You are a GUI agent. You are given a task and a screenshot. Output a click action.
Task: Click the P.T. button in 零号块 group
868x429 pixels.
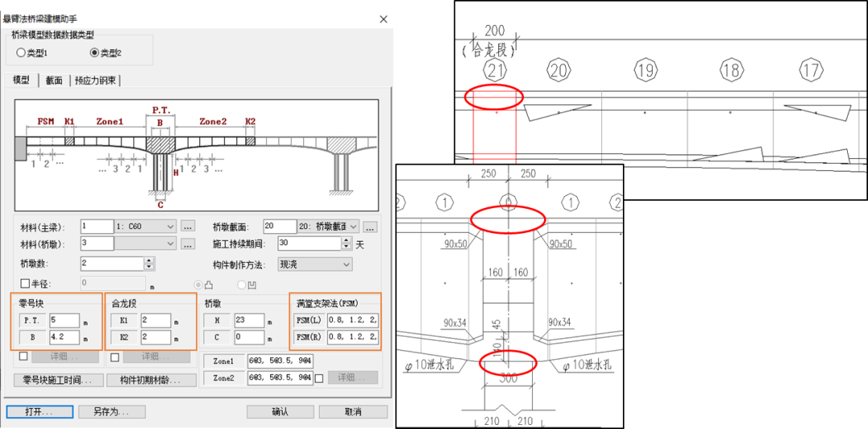[x=33, y=321]
